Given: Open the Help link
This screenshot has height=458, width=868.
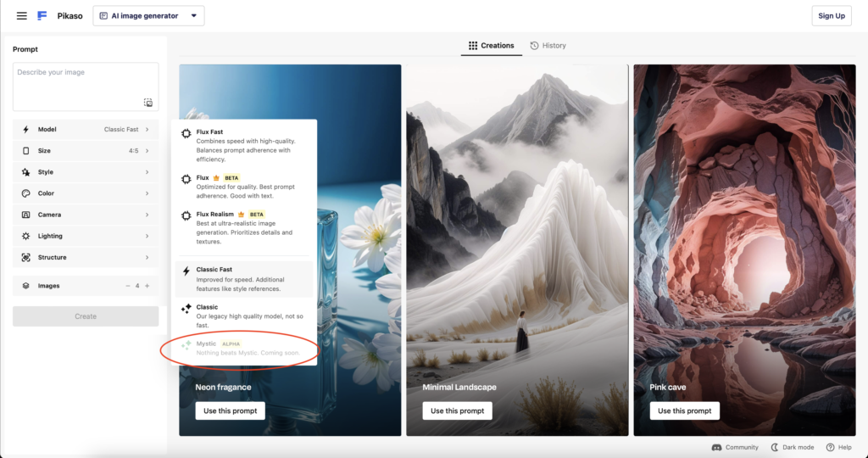Looking at the screenshot, I should 838,448.
